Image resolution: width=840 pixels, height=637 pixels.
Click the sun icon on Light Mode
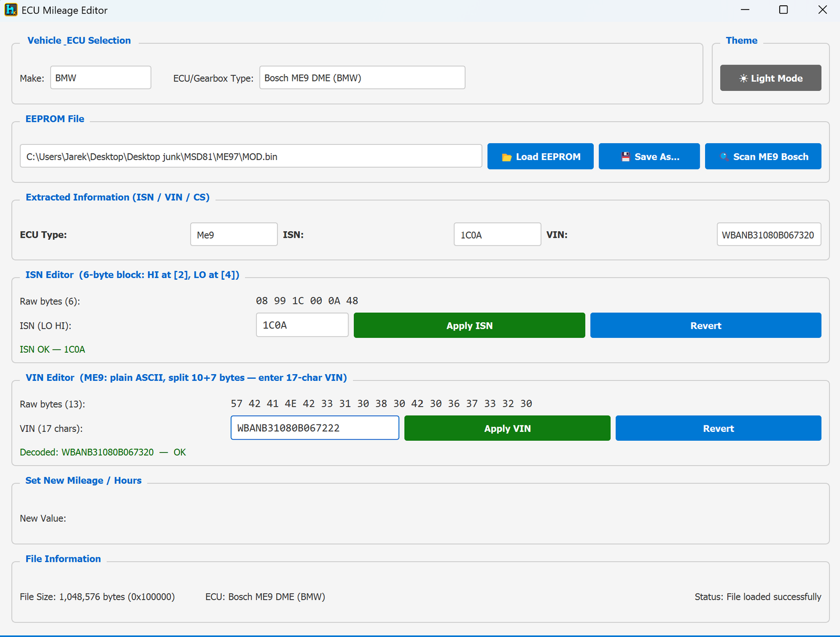click(x=743, y=78)
